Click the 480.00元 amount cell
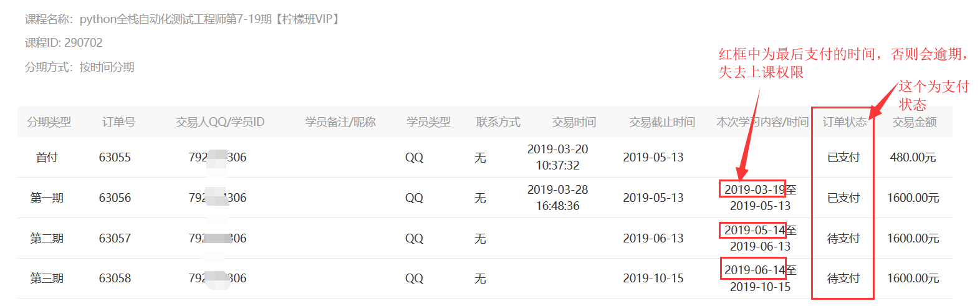This screenshot has height=306, width=980. 913,157
